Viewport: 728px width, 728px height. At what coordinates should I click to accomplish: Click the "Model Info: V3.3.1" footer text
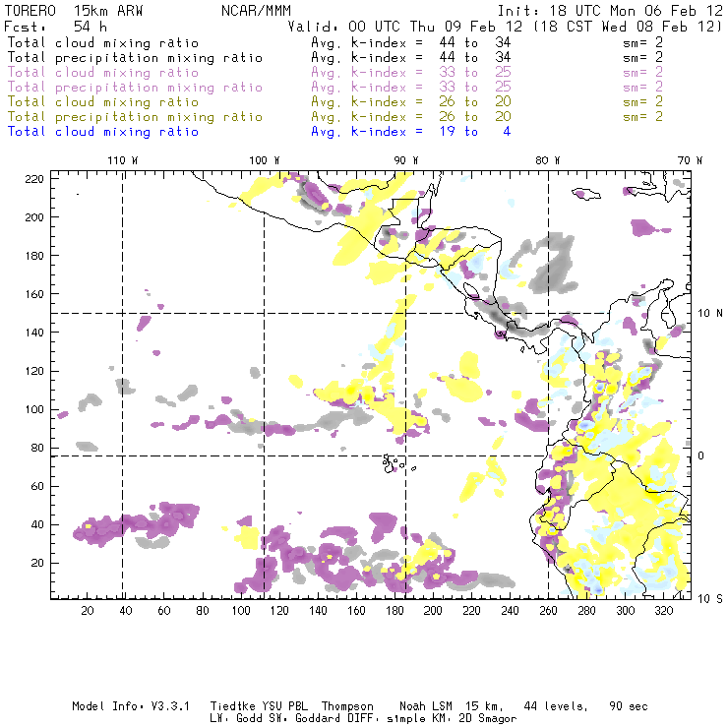point(131,706)
